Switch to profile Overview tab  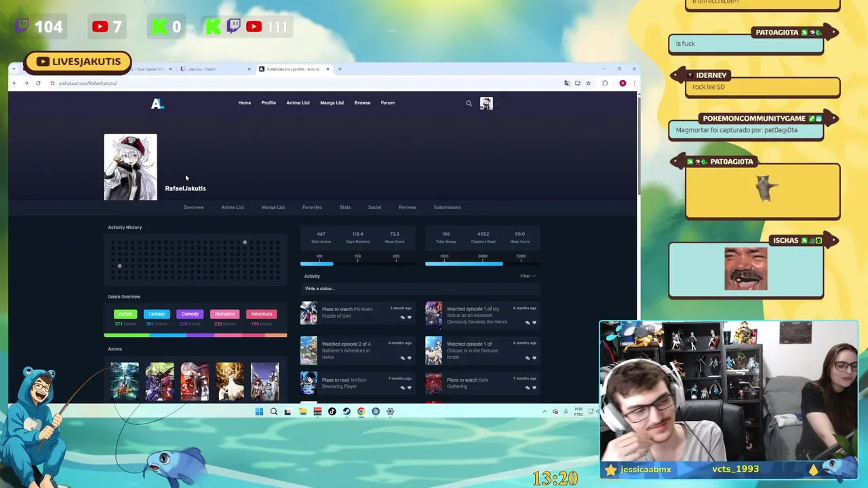pos(193,207)
